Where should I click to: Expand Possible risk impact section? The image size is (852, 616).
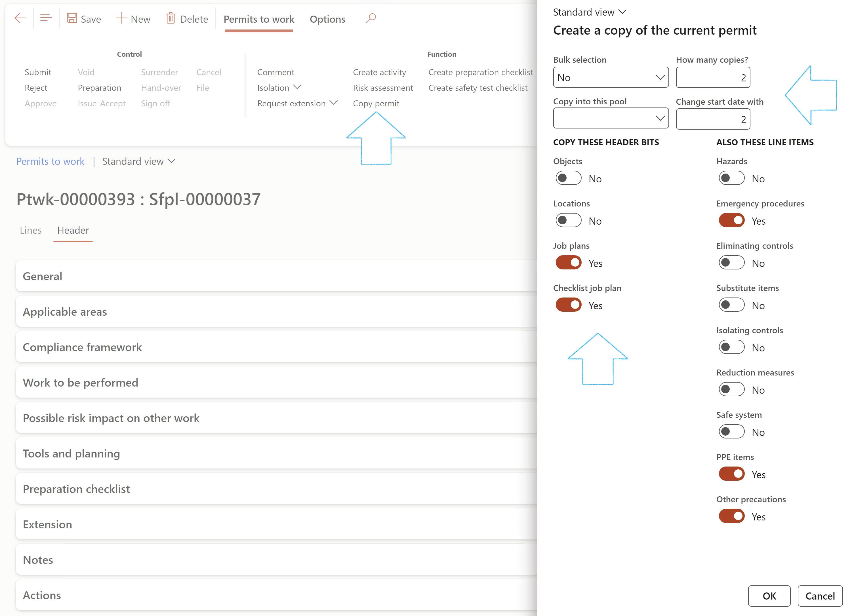[276, 418]
